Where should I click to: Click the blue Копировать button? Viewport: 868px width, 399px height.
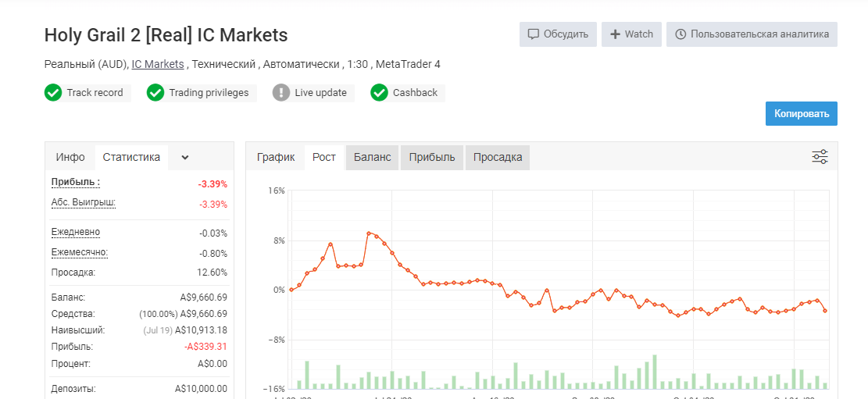click(802, 114)
